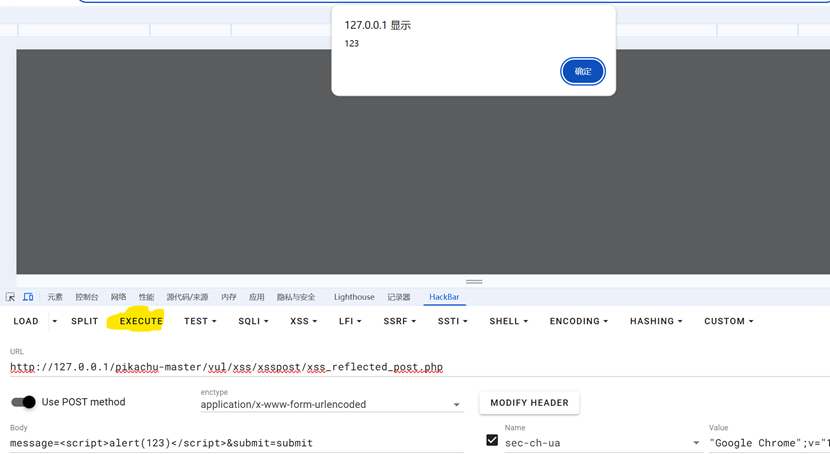Expand the enctype select box
830x454 pixels.
click(332, 404)
